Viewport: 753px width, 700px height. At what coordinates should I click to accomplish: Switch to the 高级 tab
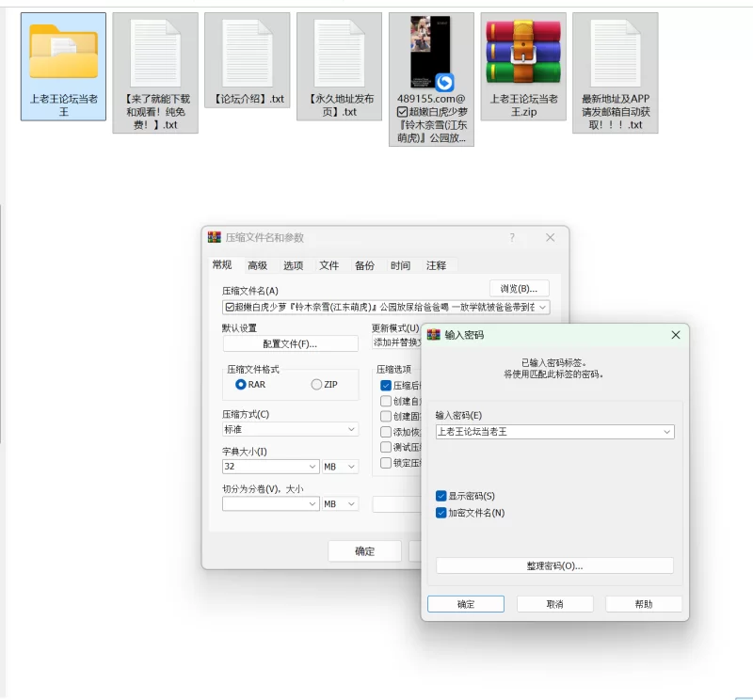click(x=257, y=265)
